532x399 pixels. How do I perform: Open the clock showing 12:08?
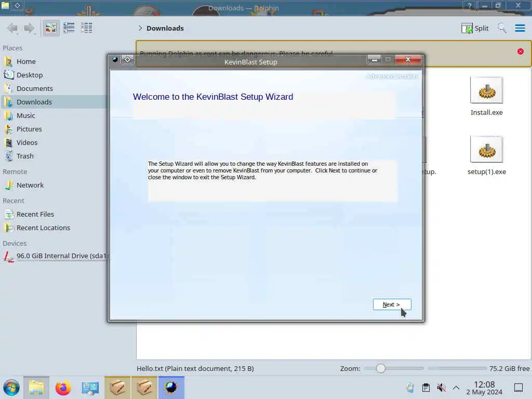(x=484, y=388)
